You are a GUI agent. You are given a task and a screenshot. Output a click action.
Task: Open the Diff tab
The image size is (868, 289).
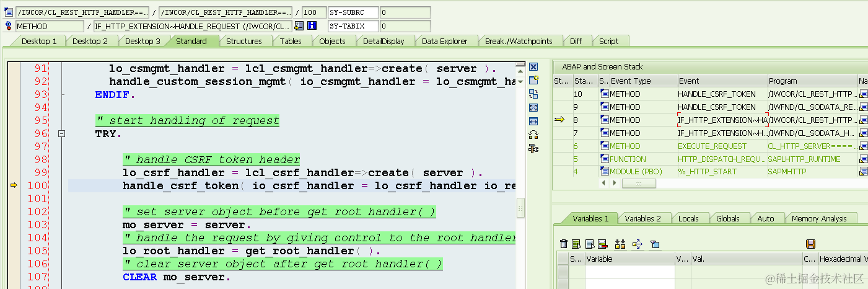click(x=576, y=41)
